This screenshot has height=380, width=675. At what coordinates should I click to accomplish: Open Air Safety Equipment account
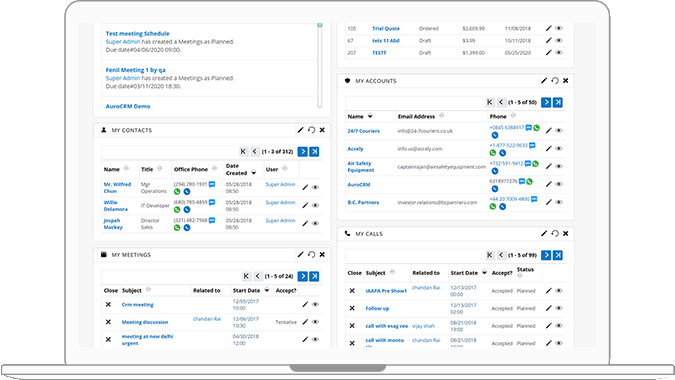tap(361, 167)
